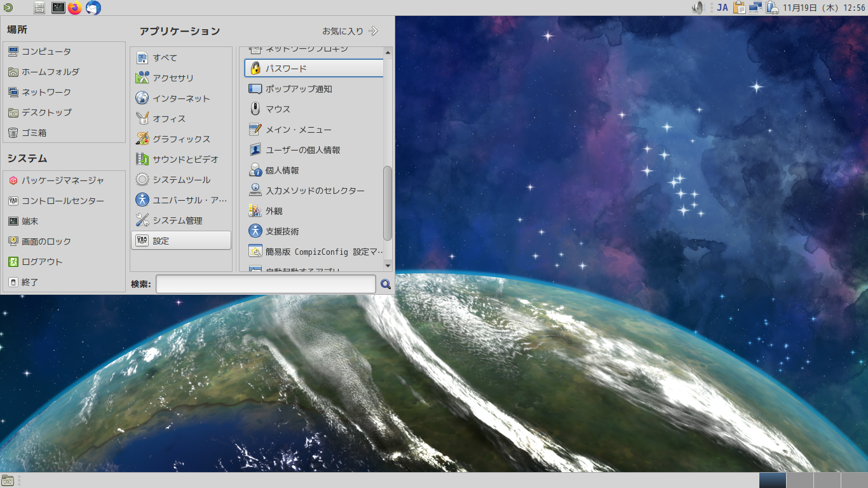Open ユーザーの個人情報
The image size is (868, 488).
click(314, 150)
